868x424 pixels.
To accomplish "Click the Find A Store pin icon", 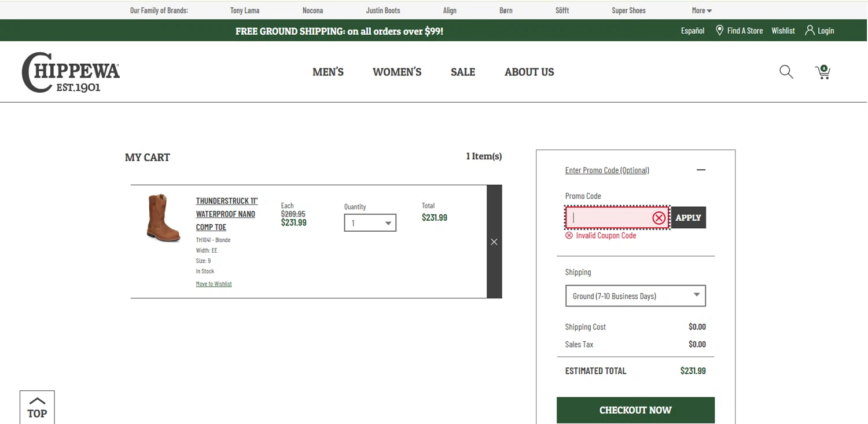I will tap(720, 30).
